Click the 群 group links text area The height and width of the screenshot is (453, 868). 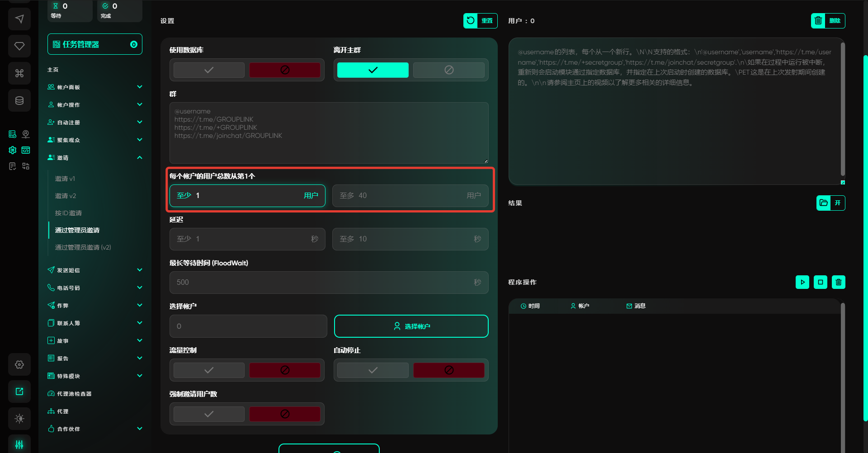coord(329,133)
